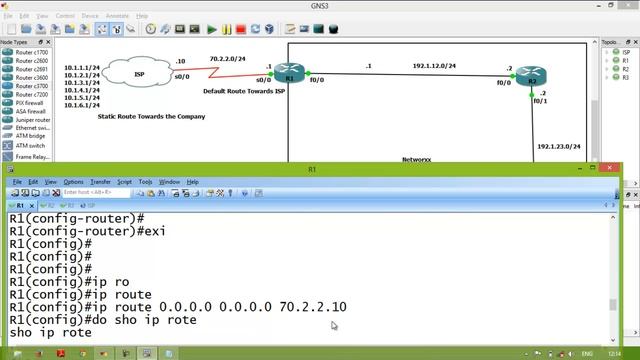Click the VirtualBox cube icon
Image resolution: width=640 pixels, height=360 pixels.
coord(269,29)
